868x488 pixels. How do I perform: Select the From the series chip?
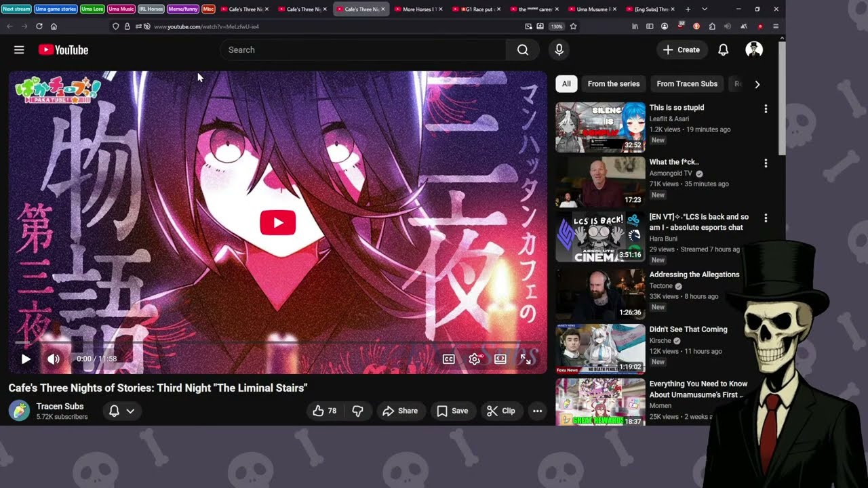[x=614, y=84]
